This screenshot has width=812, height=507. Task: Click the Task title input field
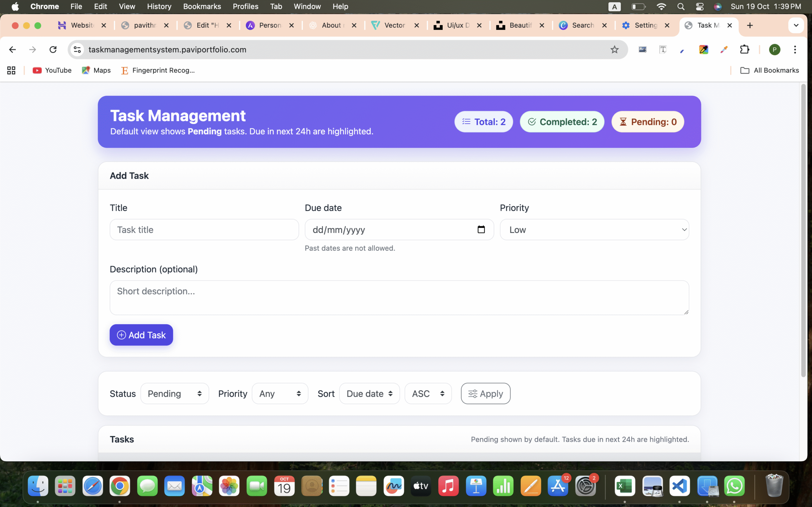(204, 229)
